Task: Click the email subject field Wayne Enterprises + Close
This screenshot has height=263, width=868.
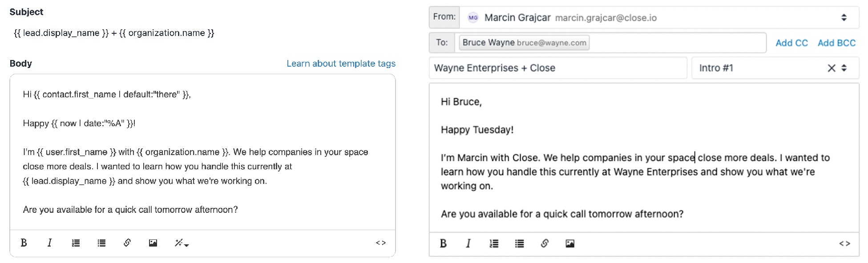Action: point(556,68)
